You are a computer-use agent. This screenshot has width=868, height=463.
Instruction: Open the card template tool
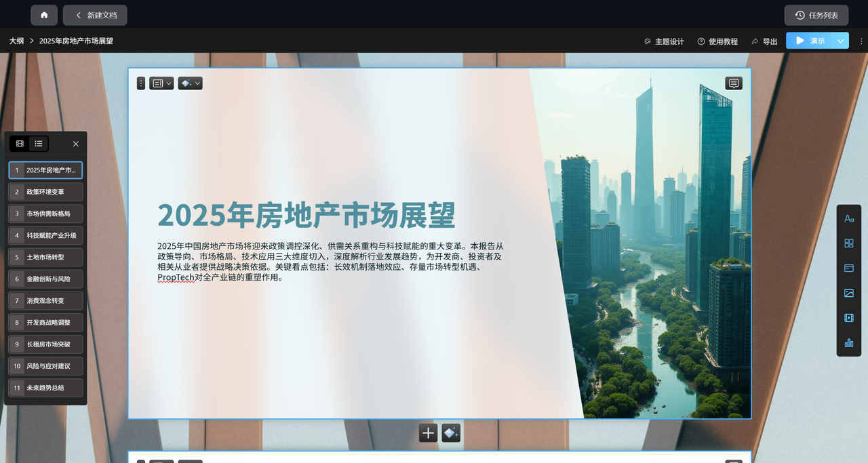pyautogui.click(x=849, y=268)
